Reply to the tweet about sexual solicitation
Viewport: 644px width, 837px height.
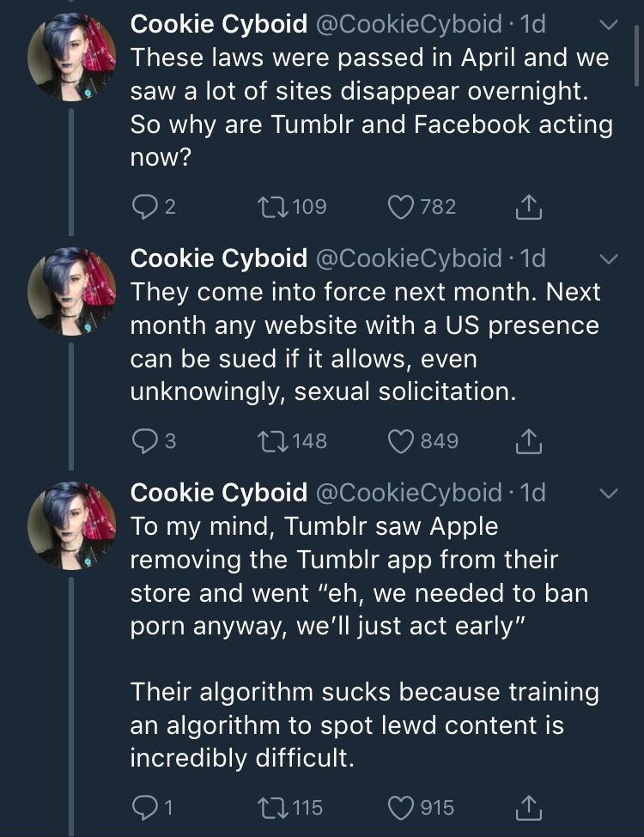coord(143,441)
